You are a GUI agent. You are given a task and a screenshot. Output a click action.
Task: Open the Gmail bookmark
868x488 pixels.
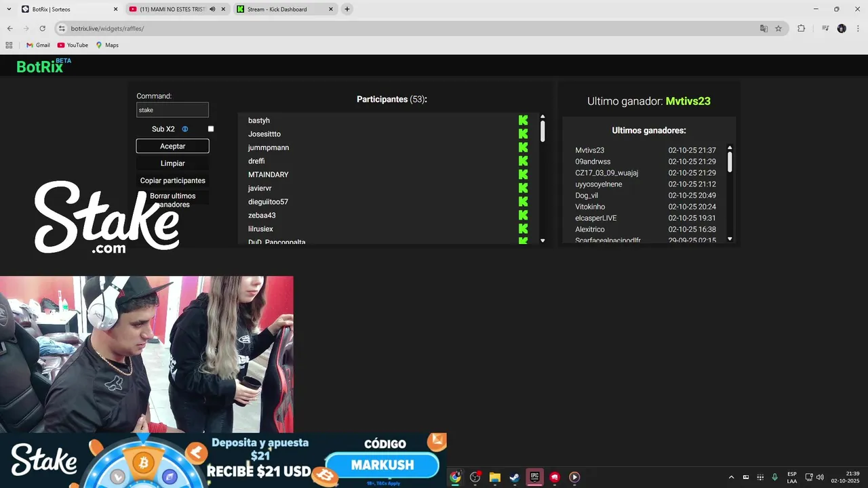pos(38,45)
